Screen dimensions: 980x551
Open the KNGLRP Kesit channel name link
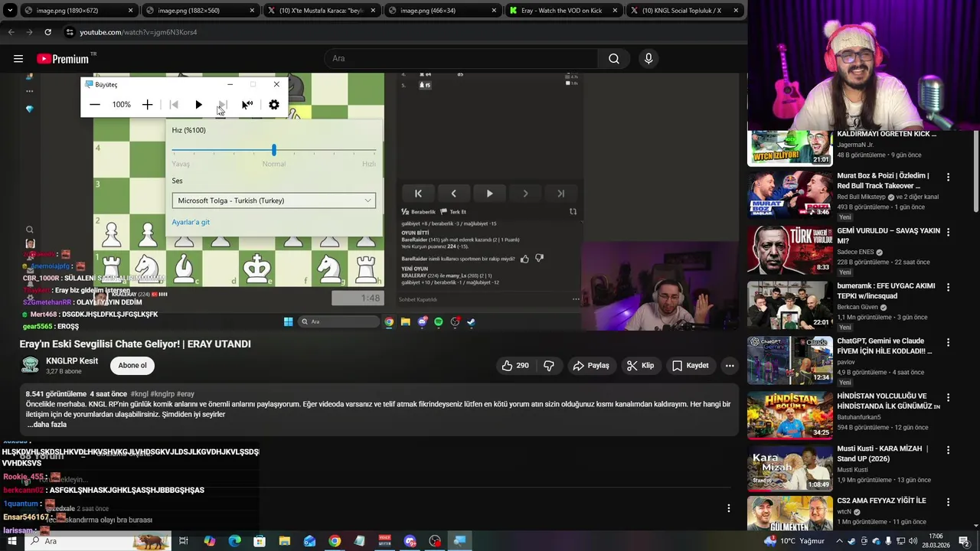tap(72, 361)
